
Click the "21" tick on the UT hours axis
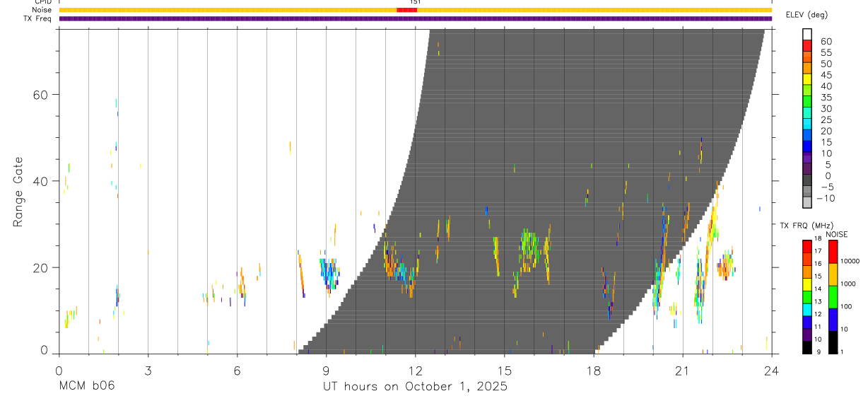tap(682, 370)
